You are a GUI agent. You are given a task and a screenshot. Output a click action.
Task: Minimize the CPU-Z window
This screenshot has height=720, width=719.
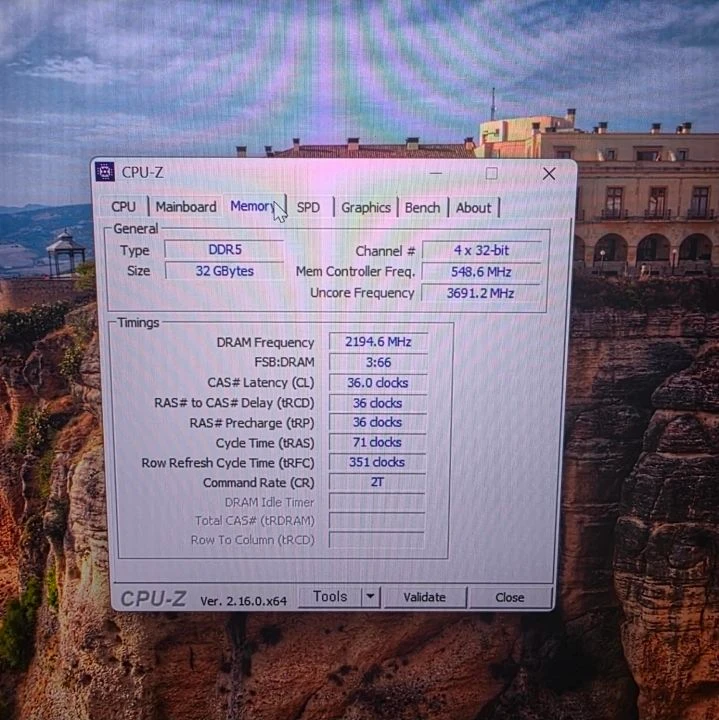[436, 174]
